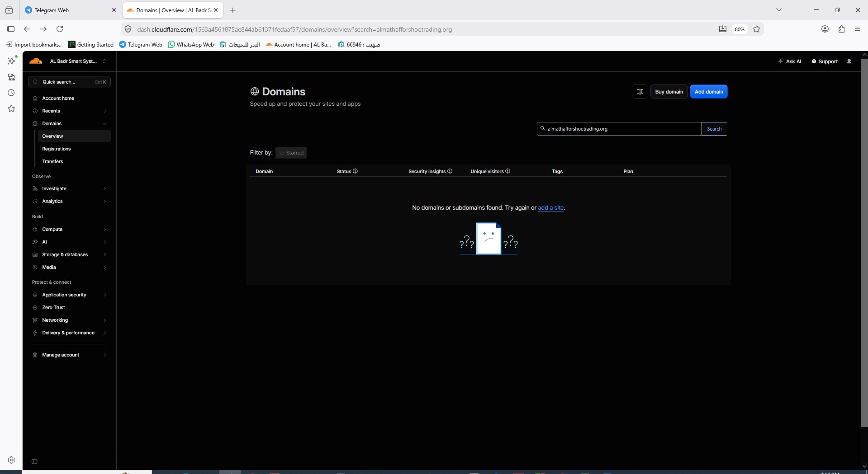Open browser sidebar settings gear icon

11,460
